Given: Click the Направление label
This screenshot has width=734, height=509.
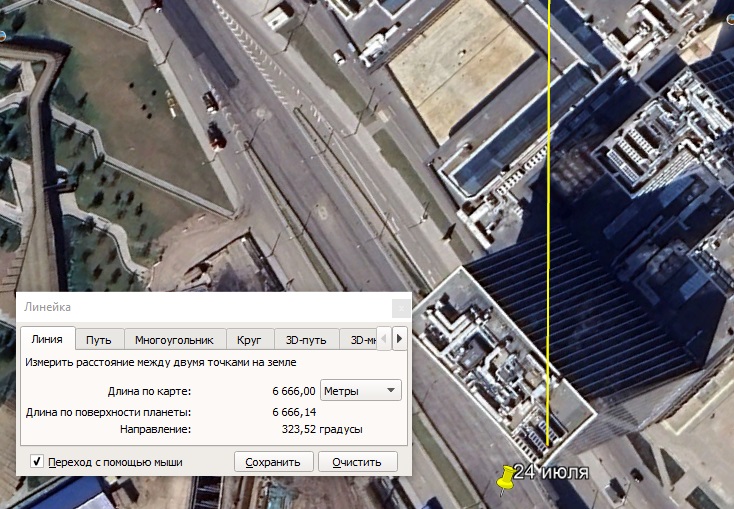Looking at the screenshot, I should pos(155,429).
